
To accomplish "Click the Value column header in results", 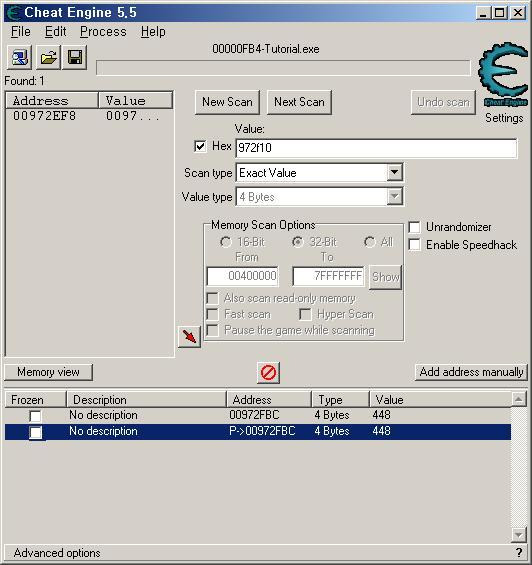I will [x=136, y=101].
